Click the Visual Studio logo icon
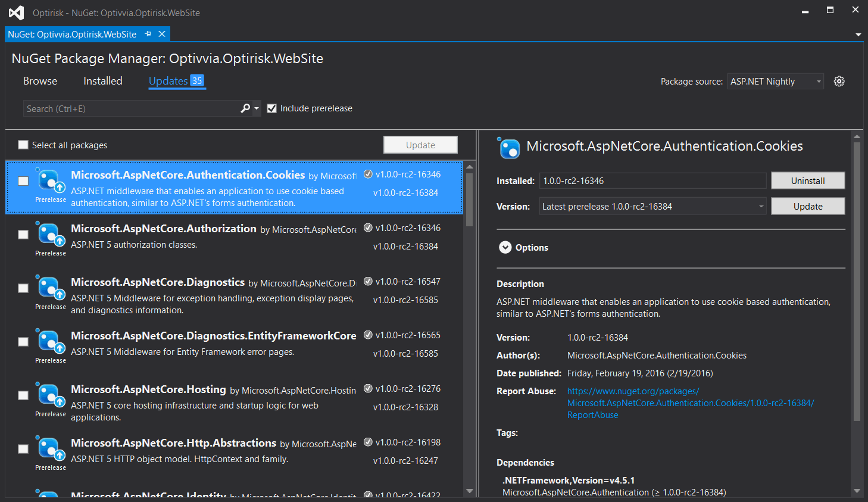 tap(17, 13)
